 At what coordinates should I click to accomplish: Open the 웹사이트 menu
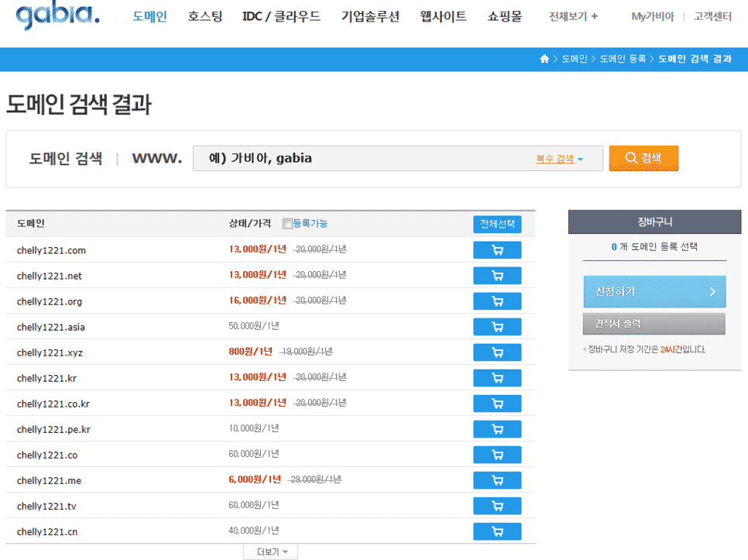443,16
